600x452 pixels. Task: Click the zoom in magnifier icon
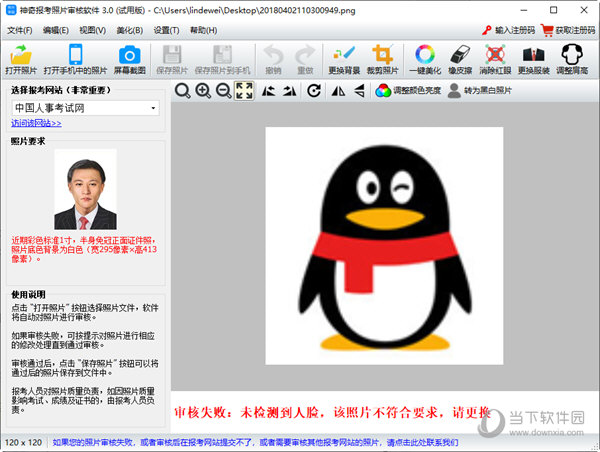click(x=203, y=91)
